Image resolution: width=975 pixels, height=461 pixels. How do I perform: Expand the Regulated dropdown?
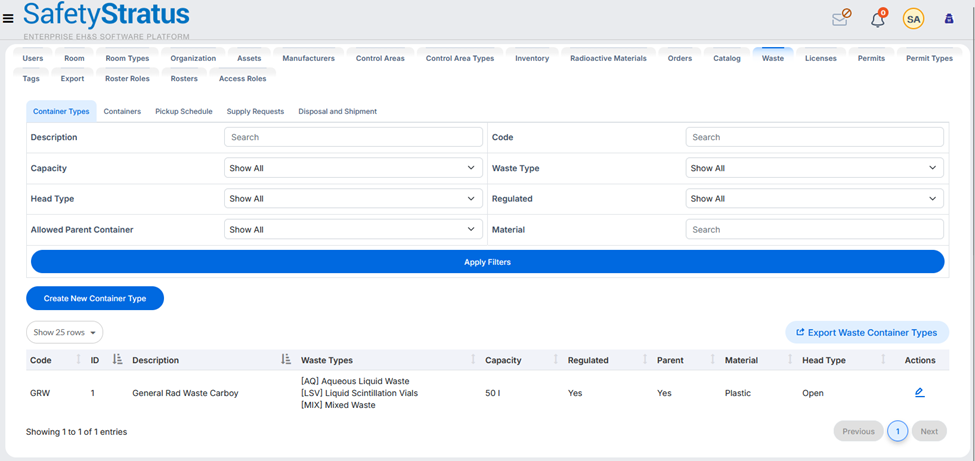pyautogui.click(x=815, y=198)
